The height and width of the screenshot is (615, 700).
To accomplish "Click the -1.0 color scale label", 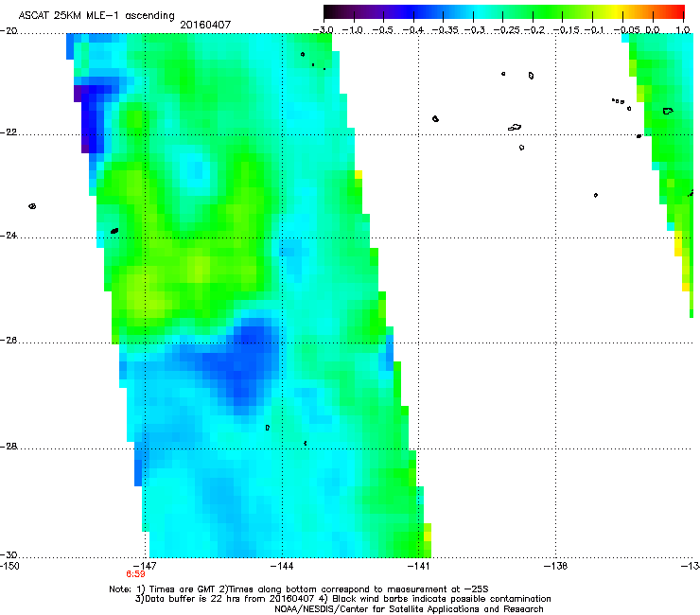I will pyautogui.click(x=354, y=30).
